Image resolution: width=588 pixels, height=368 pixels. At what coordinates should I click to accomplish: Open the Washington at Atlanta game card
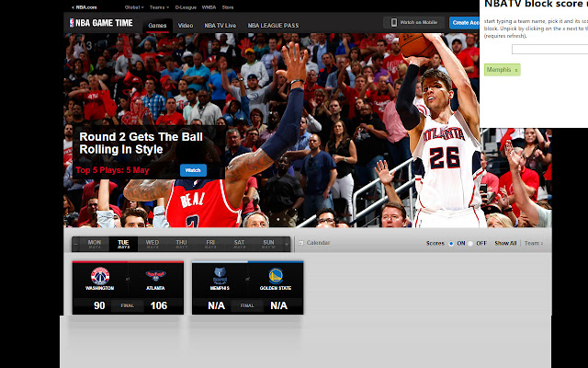tap(128, 288)
